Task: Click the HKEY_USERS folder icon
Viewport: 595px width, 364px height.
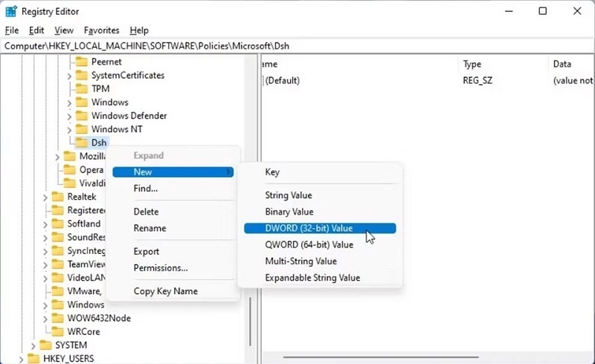Action: click(33, 359)
